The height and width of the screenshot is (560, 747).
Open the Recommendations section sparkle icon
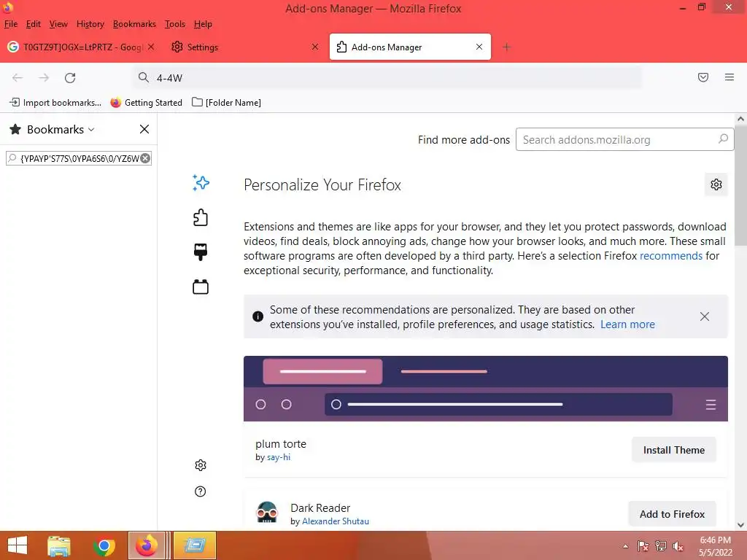pyautogui.click(x=201, y=183)
